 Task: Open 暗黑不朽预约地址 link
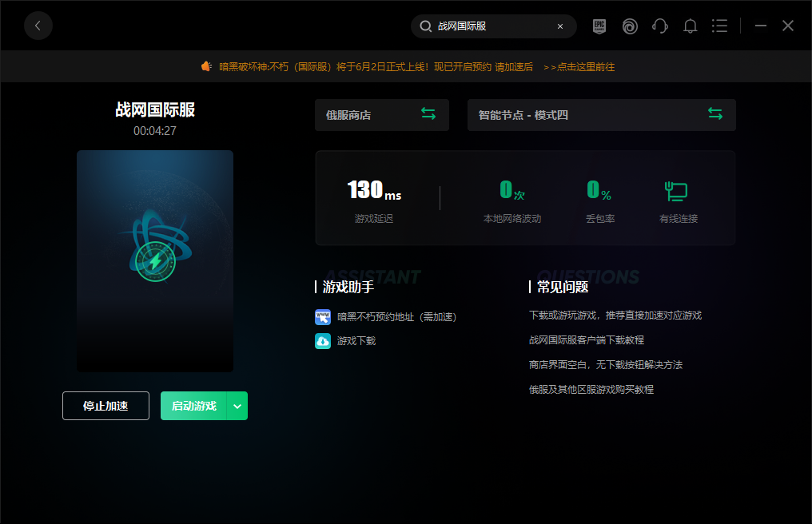(396, 317)
